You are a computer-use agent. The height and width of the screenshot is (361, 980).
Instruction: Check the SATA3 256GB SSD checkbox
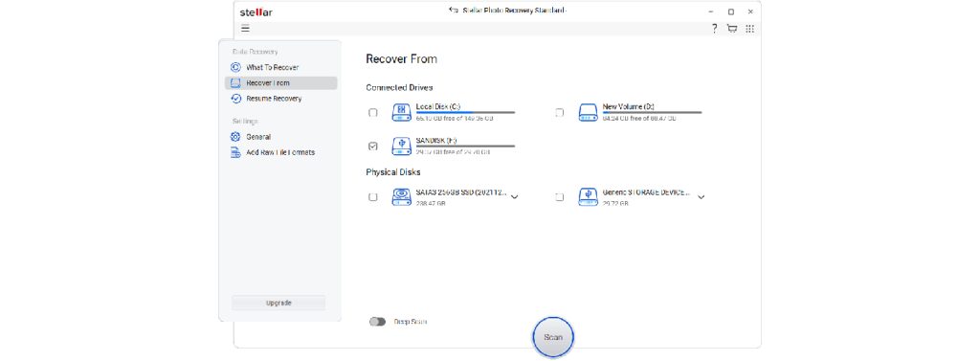click(x=373, y=196)
